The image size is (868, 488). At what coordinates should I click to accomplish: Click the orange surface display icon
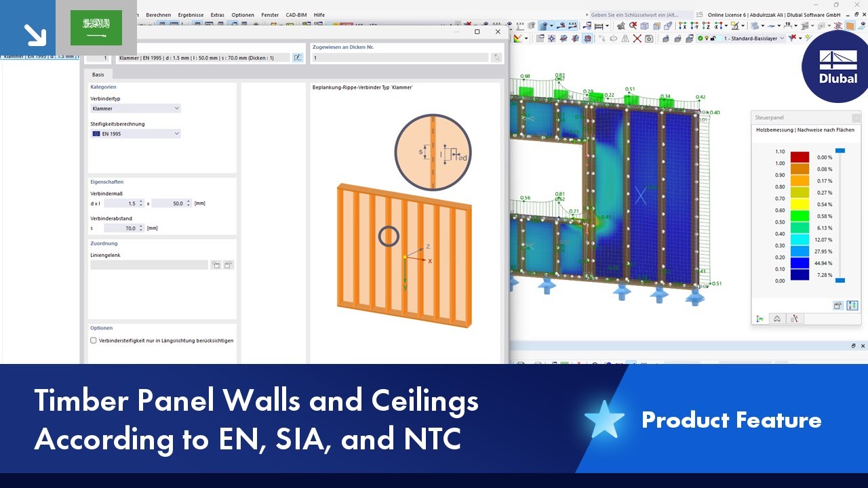850,26
